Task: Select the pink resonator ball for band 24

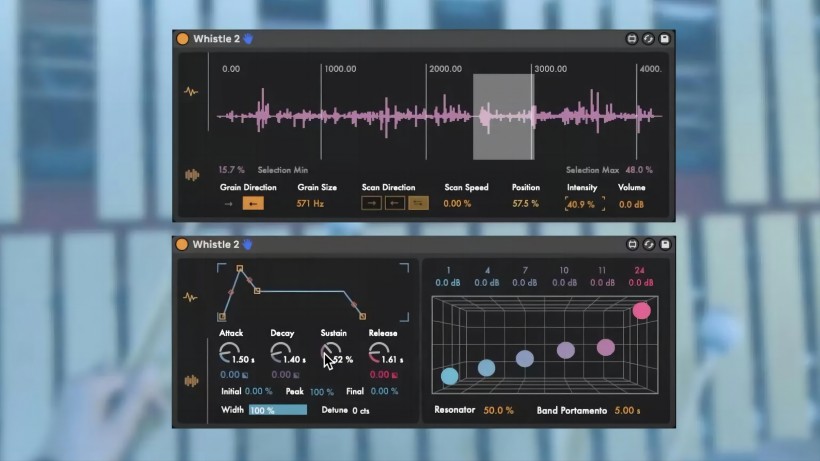Action: pos(641,310)
